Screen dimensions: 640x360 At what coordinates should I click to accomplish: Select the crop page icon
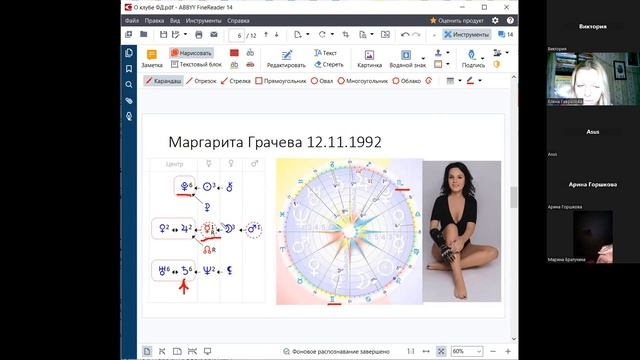click(346, 35)
